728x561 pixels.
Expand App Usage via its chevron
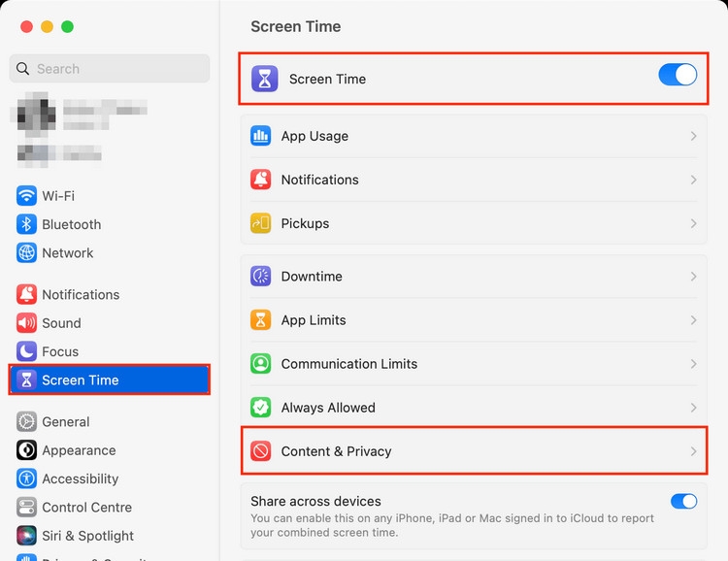point(693,136)
